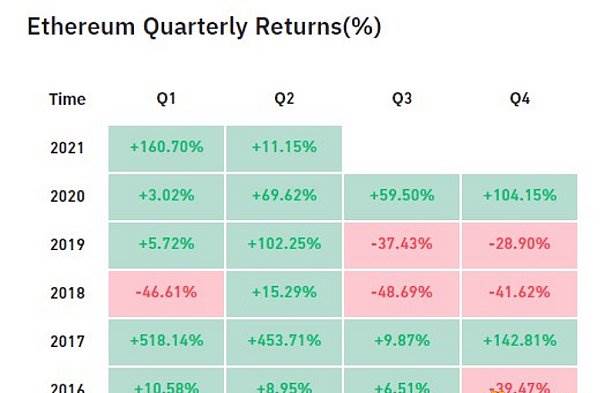
Task: Click the Q2 column header
Action: pyautogui.click(x=284, y=99)
